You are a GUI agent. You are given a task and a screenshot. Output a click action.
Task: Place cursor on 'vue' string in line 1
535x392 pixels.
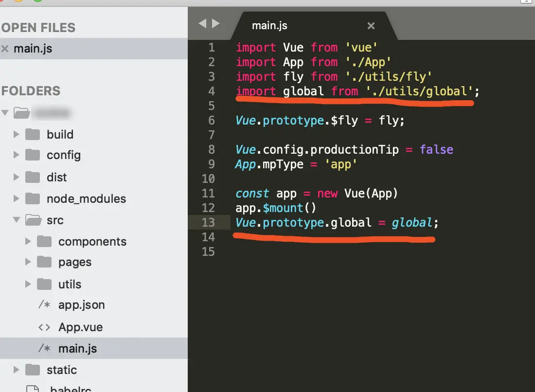tap(361, 48)
